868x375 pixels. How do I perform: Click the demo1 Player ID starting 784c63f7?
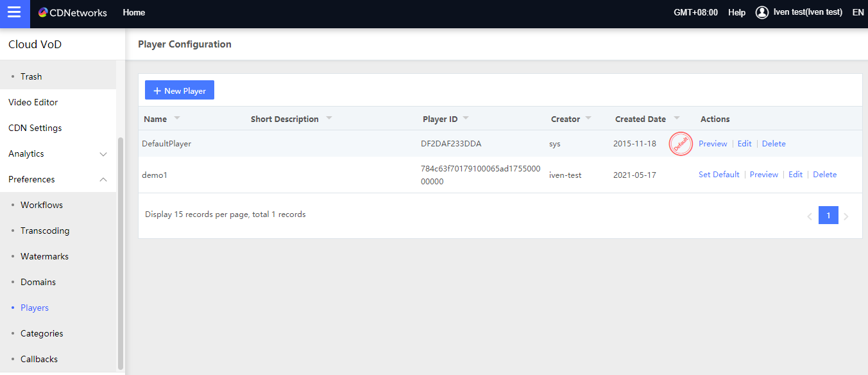(x=481, y=175)
